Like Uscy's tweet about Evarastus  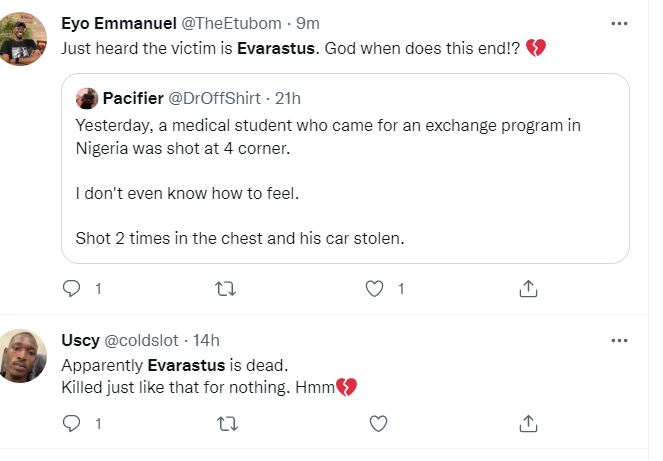click(x=377, y=423)
